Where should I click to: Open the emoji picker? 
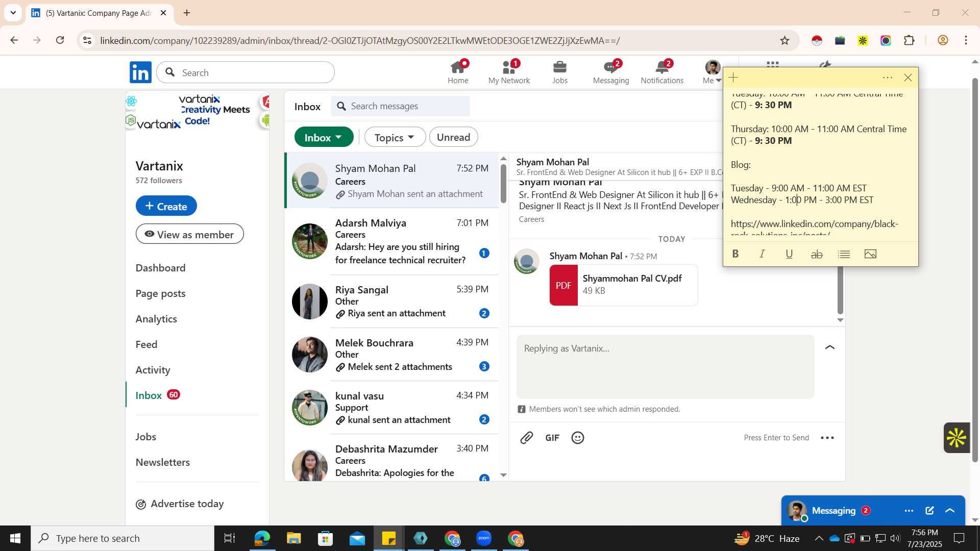pyautogui.click(x=578, y=438)
